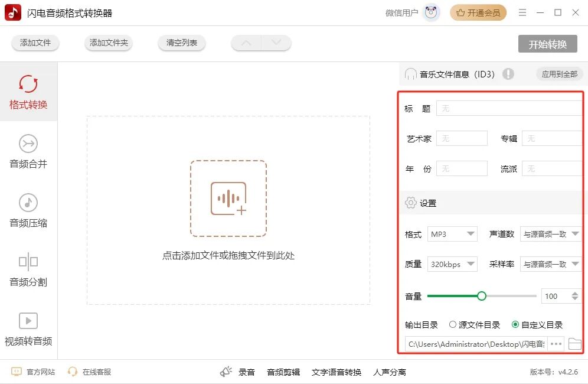Select the 格式转换 sidebar icon
This screenshot has height=384, width=588.
pos(28,84)
